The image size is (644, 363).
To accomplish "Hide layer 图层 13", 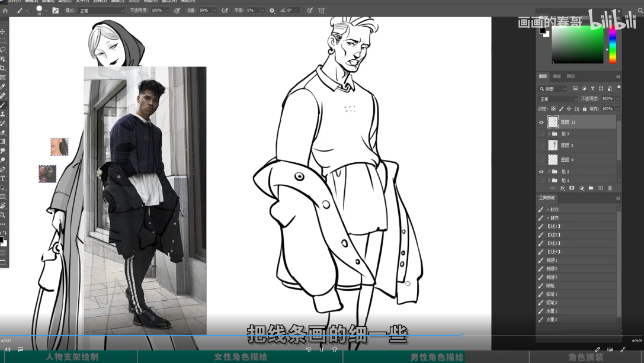I will pyautogui.click(x=542, y=122).
